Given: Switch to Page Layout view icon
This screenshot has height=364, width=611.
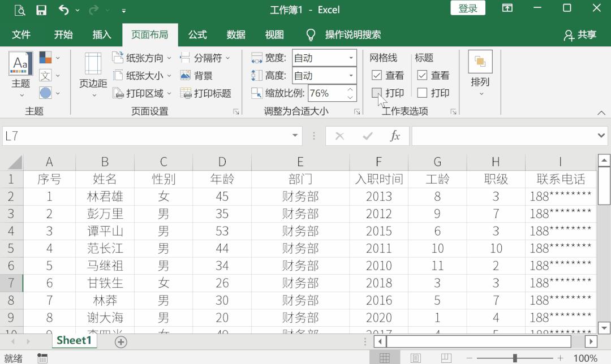Looking at the screenshot, I should [x=416, y=358].
